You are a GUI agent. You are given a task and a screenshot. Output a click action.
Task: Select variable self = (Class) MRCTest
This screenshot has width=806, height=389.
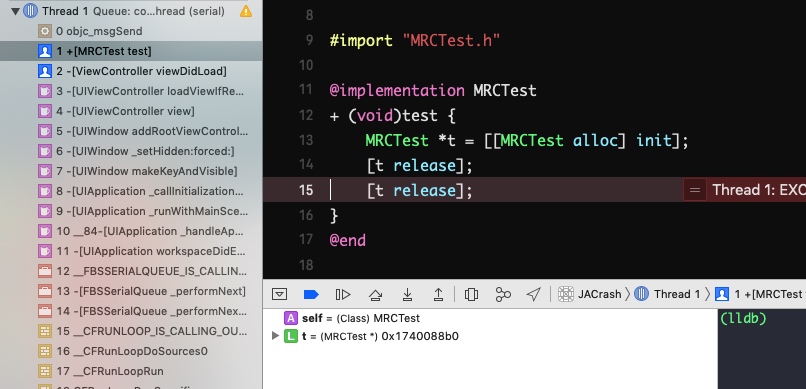pyautogui.click(x=361, y=318)
